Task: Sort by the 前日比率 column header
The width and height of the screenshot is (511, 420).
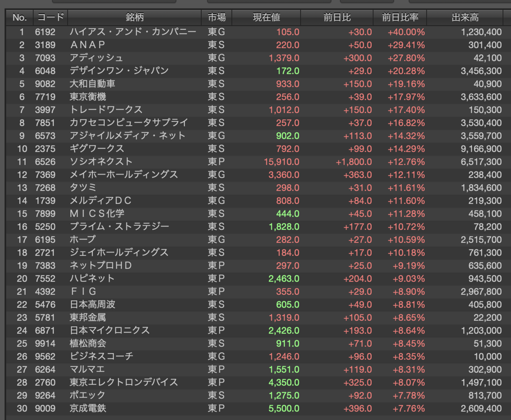Action: click(400, 17)
